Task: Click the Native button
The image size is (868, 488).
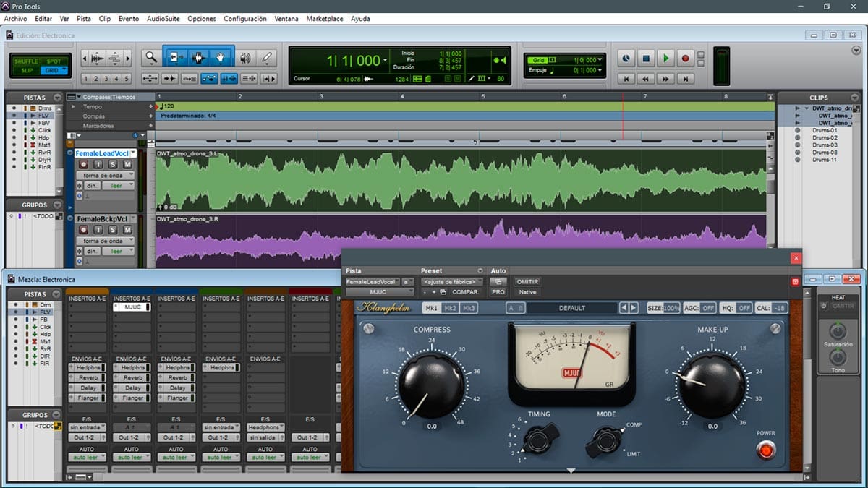Action: [527, 292]
